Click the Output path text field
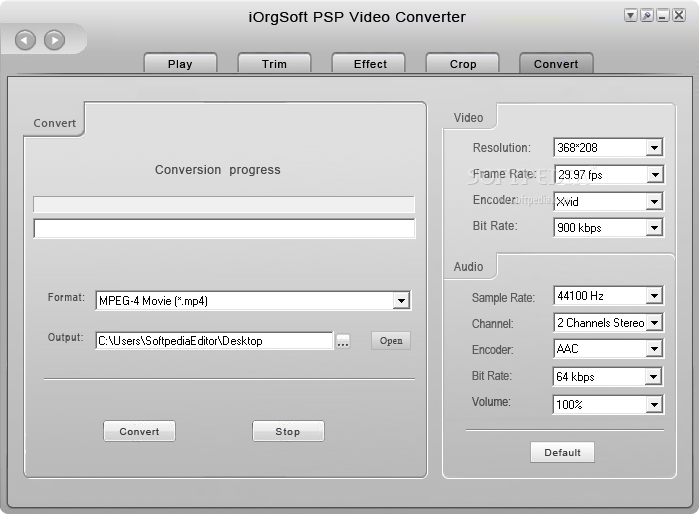Viewport: 699px width, 514px height. tap(214, 341)
